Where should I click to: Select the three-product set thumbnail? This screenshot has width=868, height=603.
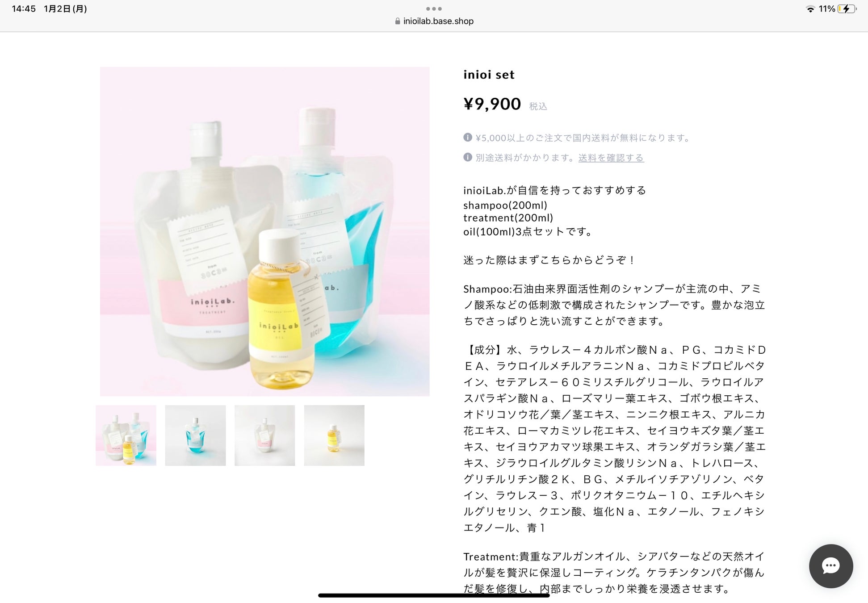click(126, 435)
